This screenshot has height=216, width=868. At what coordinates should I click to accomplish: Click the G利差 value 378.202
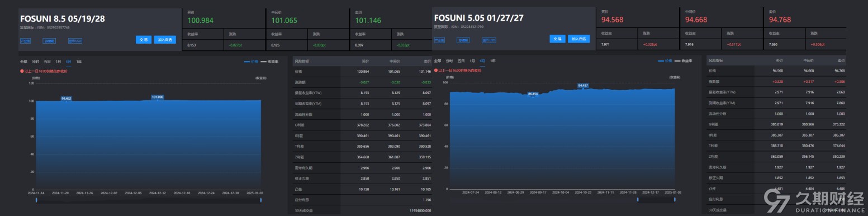pos(363,125)
